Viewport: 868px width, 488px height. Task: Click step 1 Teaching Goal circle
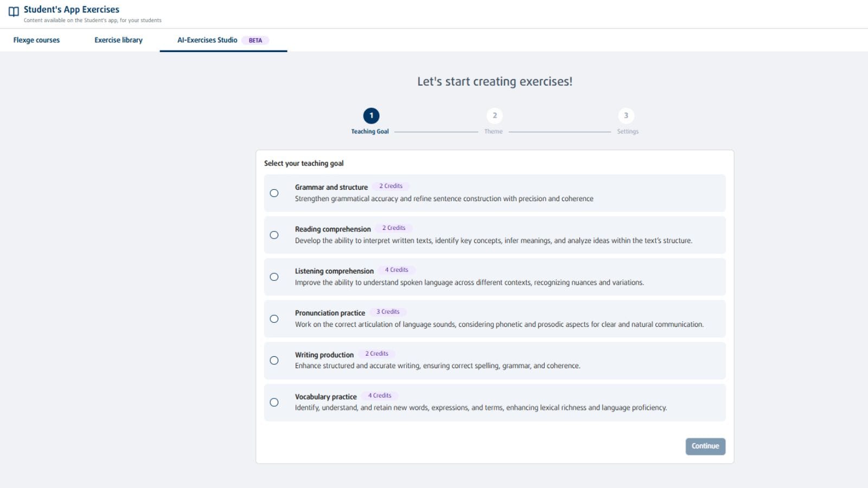click(x=371, y=115)
